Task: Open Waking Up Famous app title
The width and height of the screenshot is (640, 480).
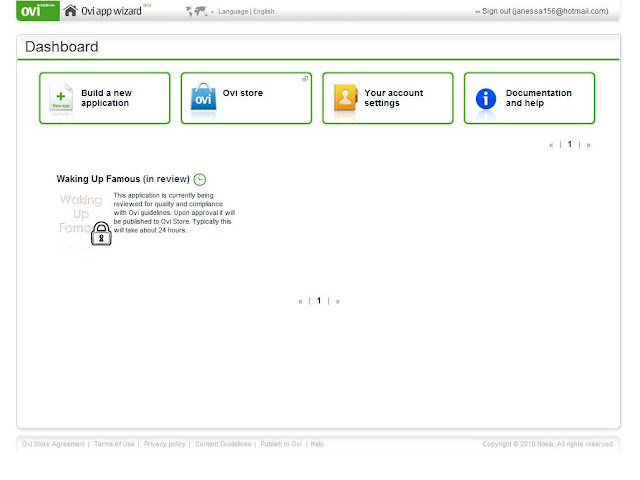Action: coord(123,179)
